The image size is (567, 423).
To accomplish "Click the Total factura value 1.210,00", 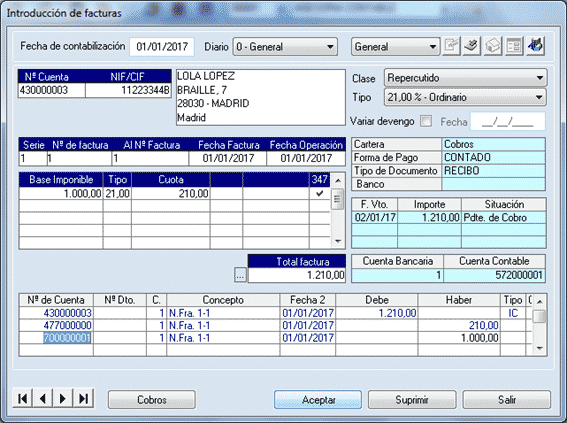I will click(297, 275).
